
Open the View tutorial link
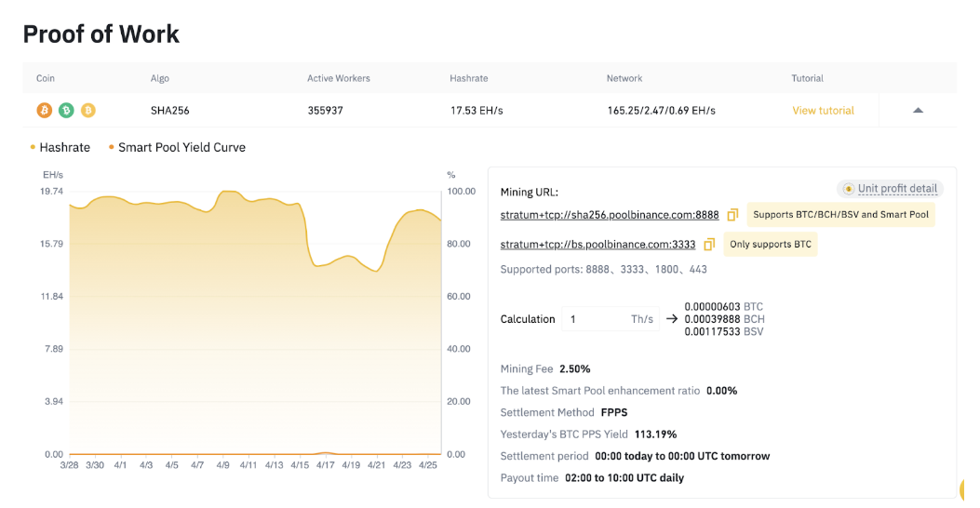click(823, 111)
